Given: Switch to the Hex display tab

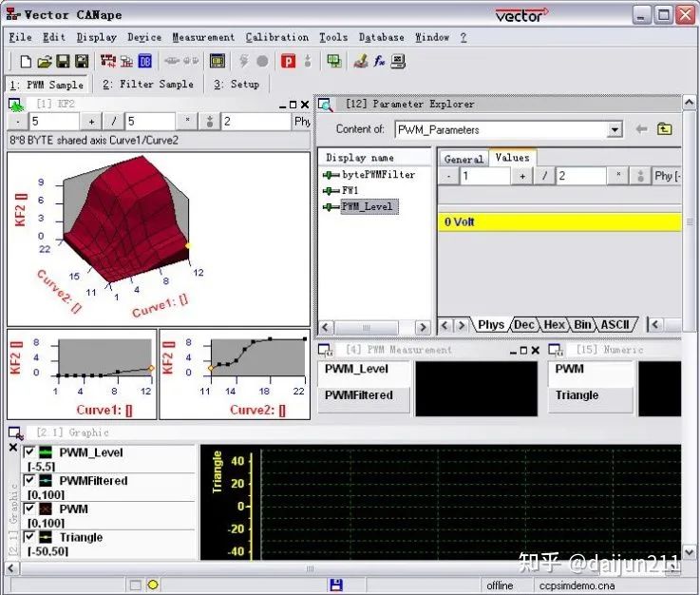Looking at the screenshot, I should (555, 325).
